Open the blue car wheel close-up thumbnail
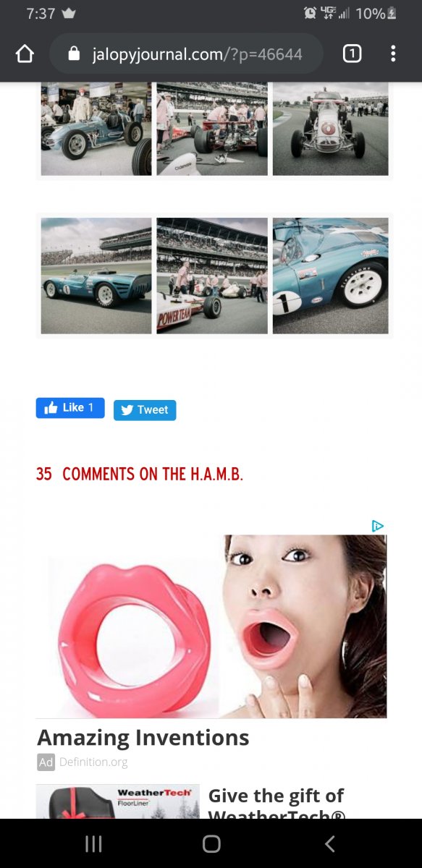 tap(330, 276)
